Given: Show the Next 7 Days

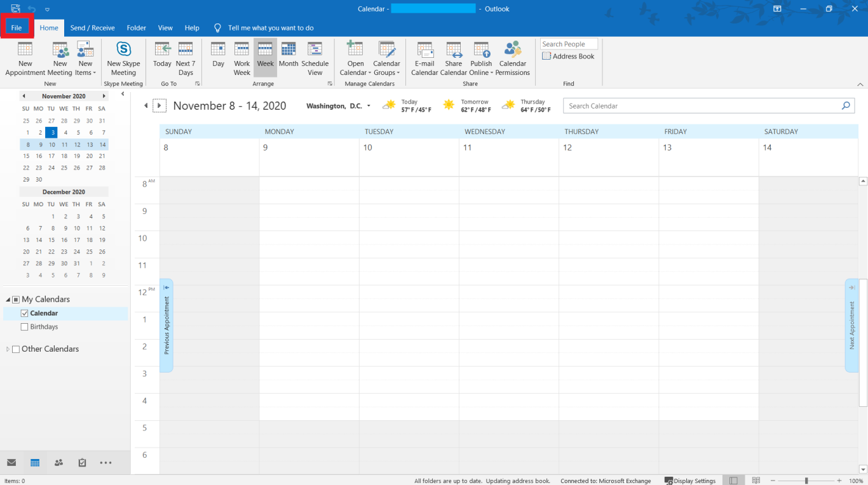Looking at the screenshot, I should point(186,58).
